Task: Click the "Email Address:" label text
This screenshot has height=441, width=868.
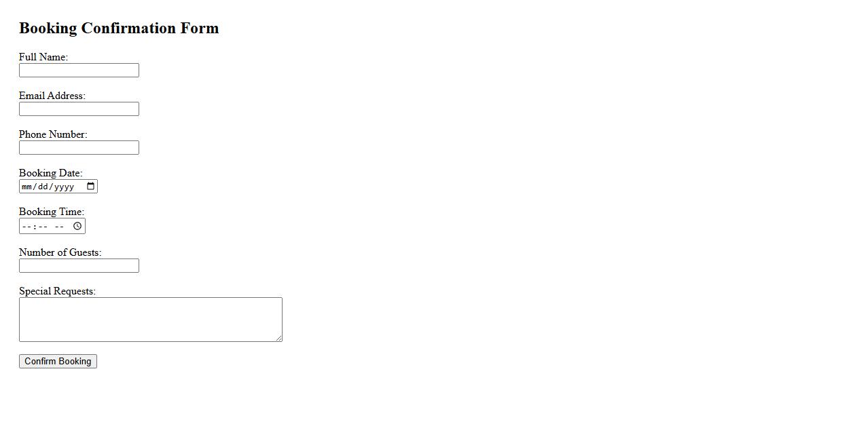Action: click(x=52, y=96)
